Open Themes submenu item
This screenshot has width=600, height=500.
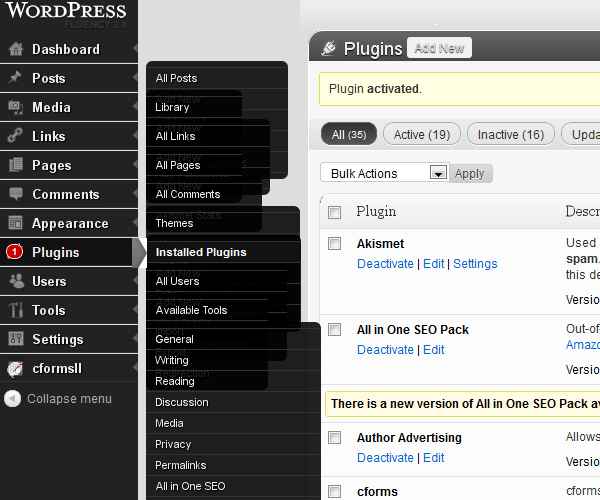[174, 223]
